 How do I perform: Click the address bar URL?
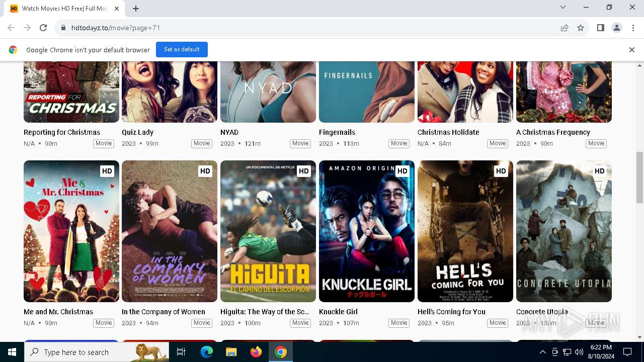tap(116, 28)
